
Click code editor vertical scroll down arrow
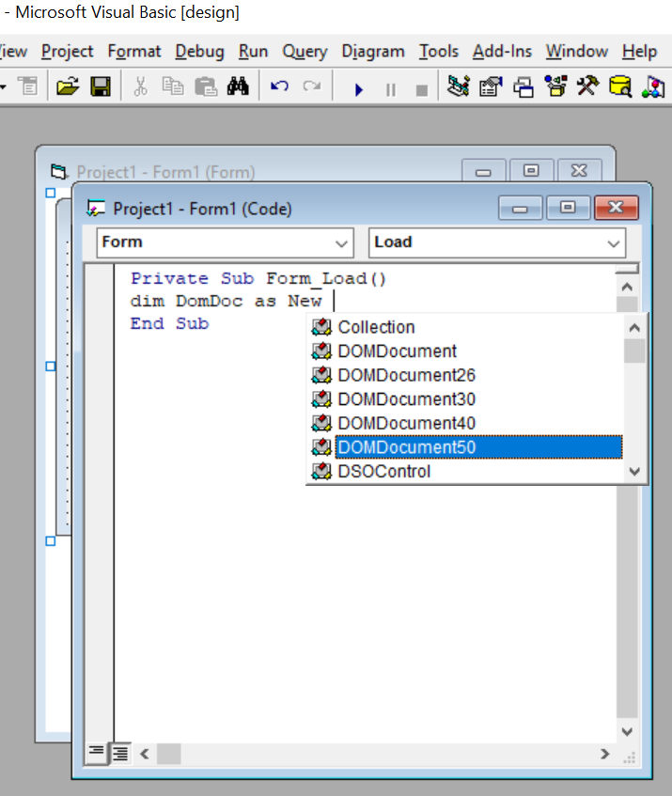click(x=627, y=731)
